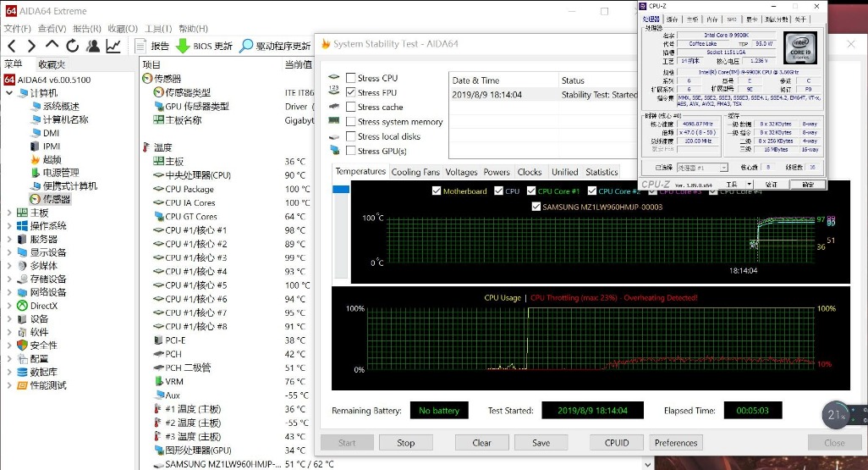Expand the 多媒体 tree node

coord(8,265)
